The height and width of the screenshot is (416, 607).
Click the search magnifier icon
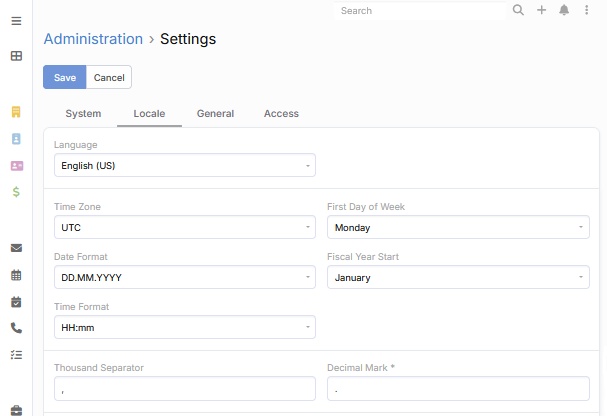pos(518,11)
